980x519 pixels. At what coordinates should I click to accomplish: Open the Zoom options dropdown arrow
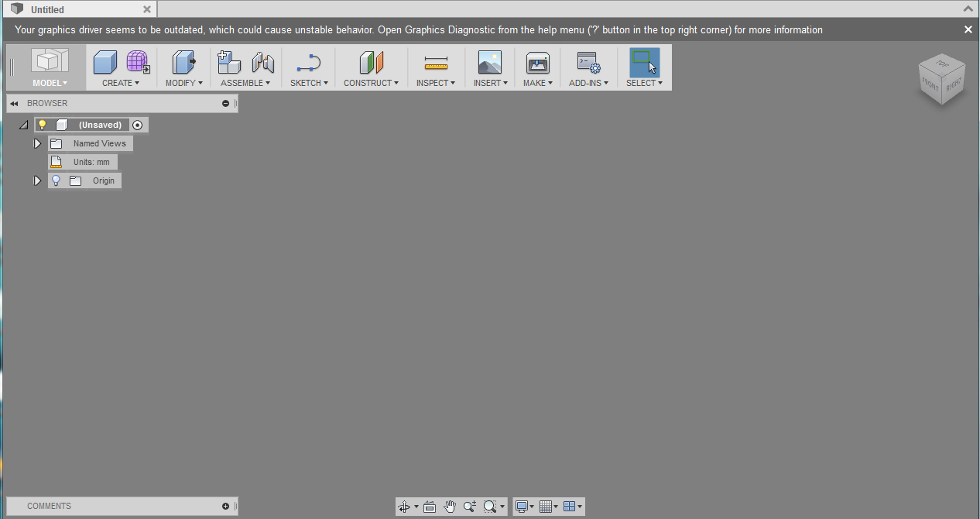[x=502, y=507]
